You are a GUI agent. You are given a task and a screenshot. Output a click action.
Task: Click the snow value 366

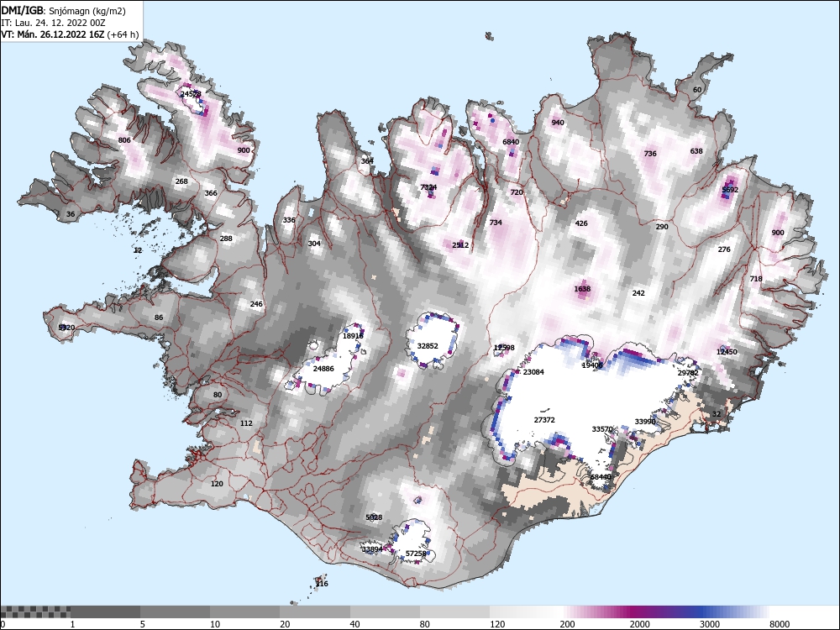tap(211, 193)
